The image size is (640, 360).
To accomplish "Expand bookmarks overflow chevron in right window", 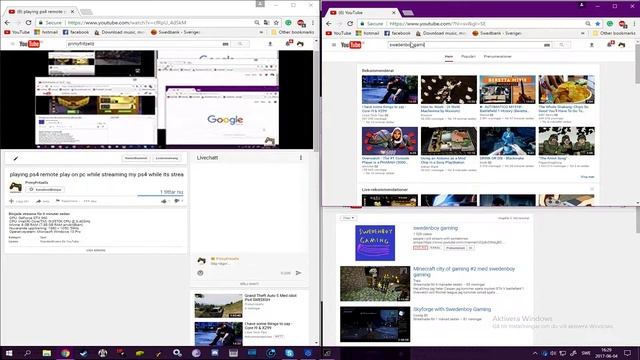I will click(x=582, y=33).
